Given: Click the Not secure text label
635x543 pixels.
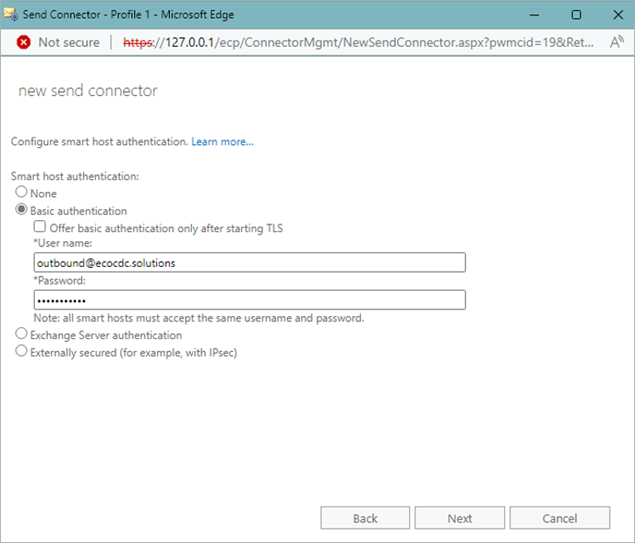Looking at the screenshot, I should coord(69,42).
